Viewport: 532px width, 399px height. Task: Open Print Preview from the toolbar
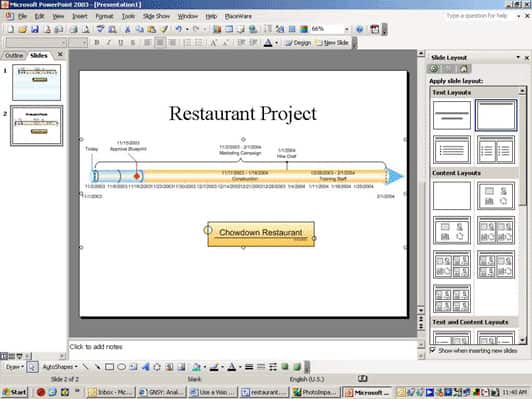(x=85, y=29)
